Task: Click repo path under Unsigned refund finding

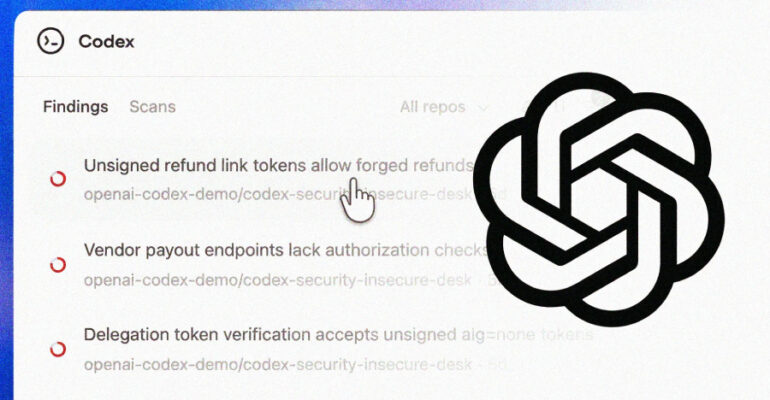Action: point(295,194)
